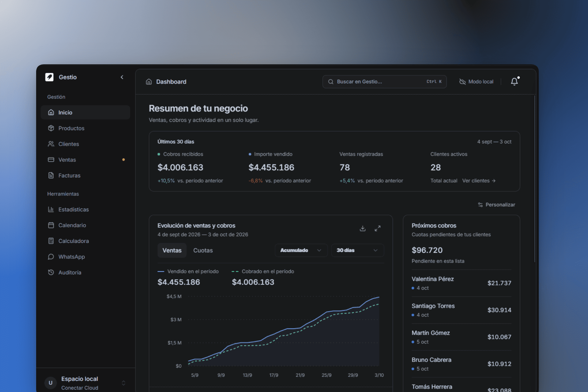
Task: Click the U avatar in sidebar footer
Action: (51, 383)
